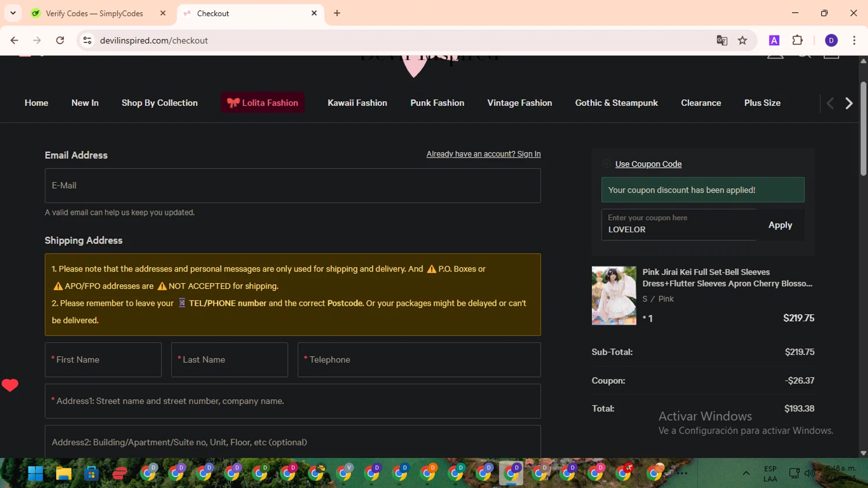Toggle the Use Coupon Code link
Screen dimensions: 868x488
coord(648,164)
